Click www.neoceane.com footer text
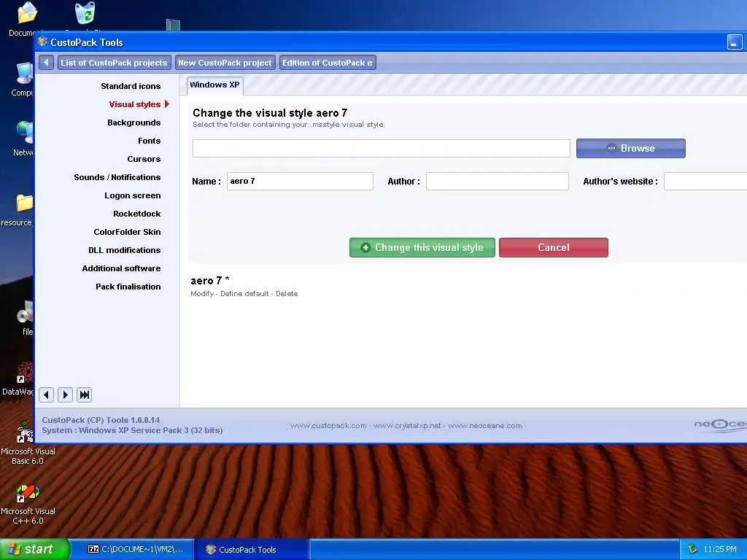Screen dimensions: 747x560 485,426
